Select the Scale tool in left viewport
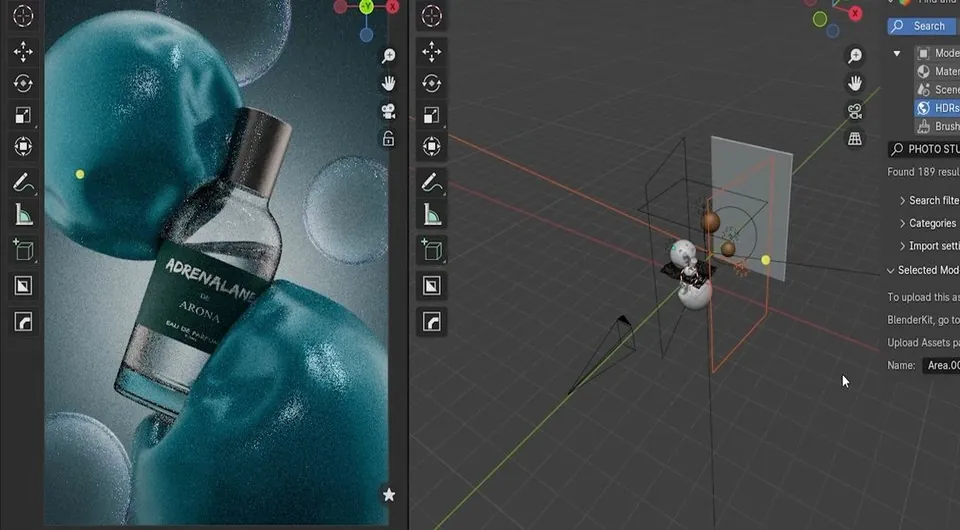 [23, 115]
